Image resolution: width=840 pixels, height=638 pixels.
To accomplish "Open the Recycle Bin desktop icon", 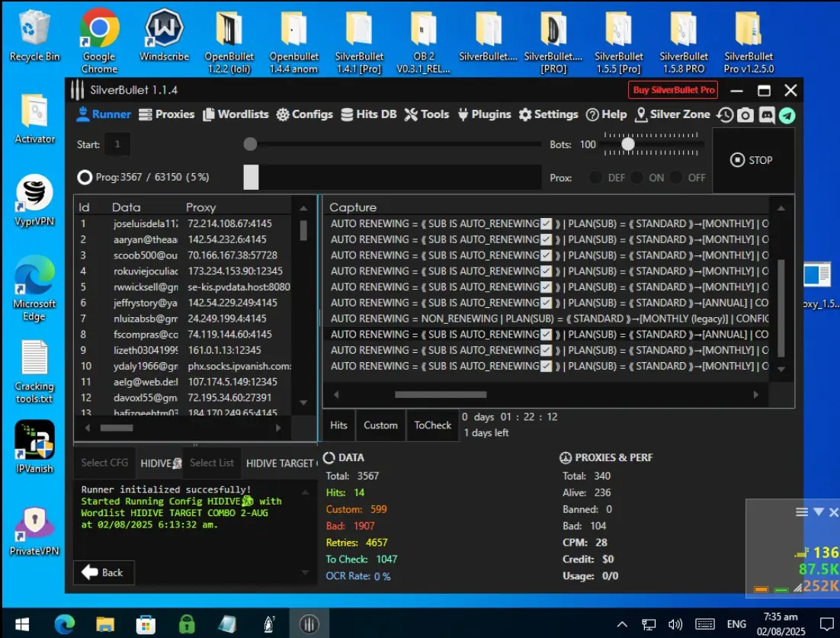I will pos(34,37).
